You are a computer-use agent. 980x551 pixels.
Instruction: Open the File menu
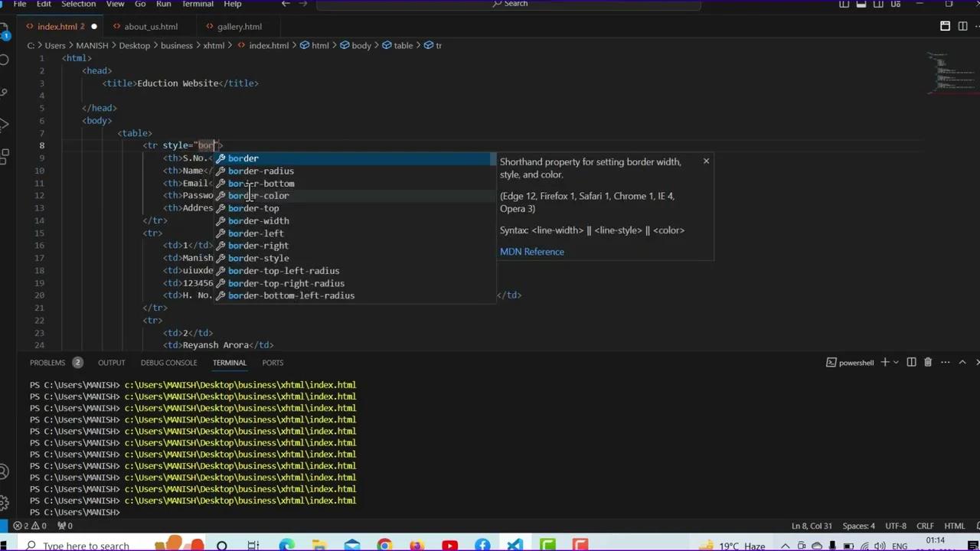pos(20,4)
